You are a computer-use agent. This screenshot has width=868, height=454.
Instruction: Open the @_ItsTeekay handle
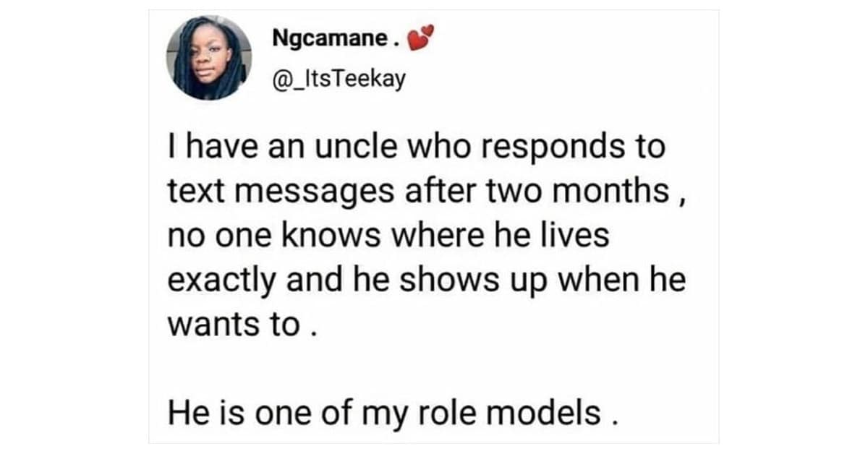339,77
